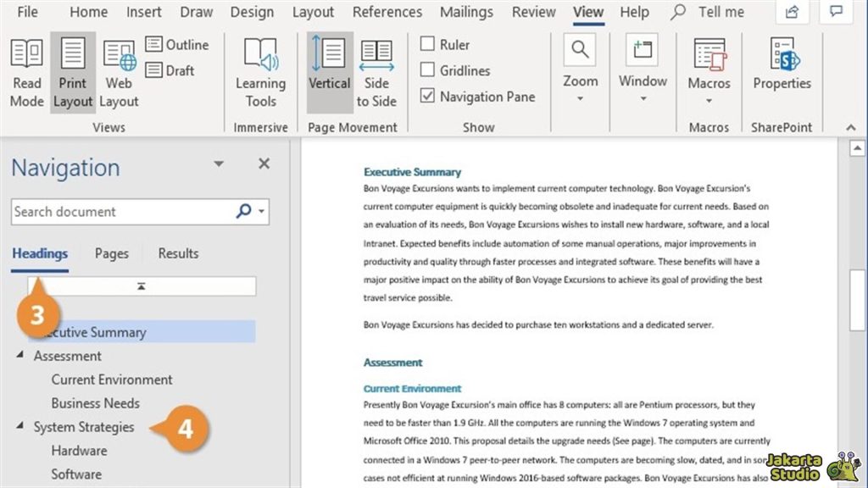This screenshot has width=868, height=488.
Task: Collapse the Assessment heading tree
Action: click(x=20, y=356)
